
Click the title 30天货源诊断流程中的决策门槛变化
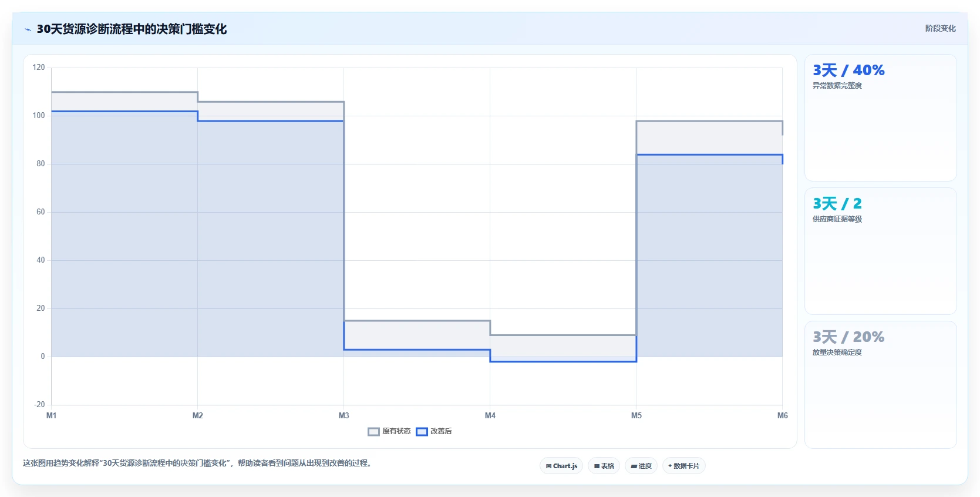(x=132, y=29)
